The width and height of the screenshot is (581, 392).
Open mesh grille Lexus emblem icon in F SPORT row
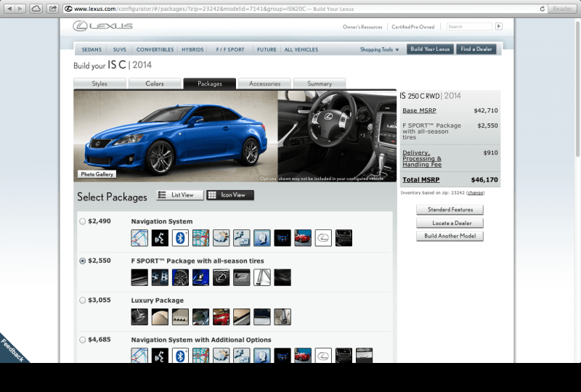221,277
